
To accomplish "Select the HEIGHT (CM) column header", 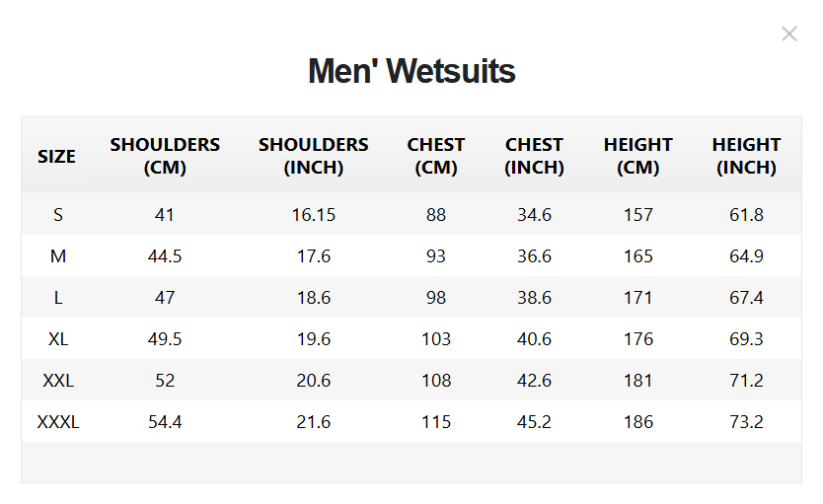I will [x=638, y=156].
